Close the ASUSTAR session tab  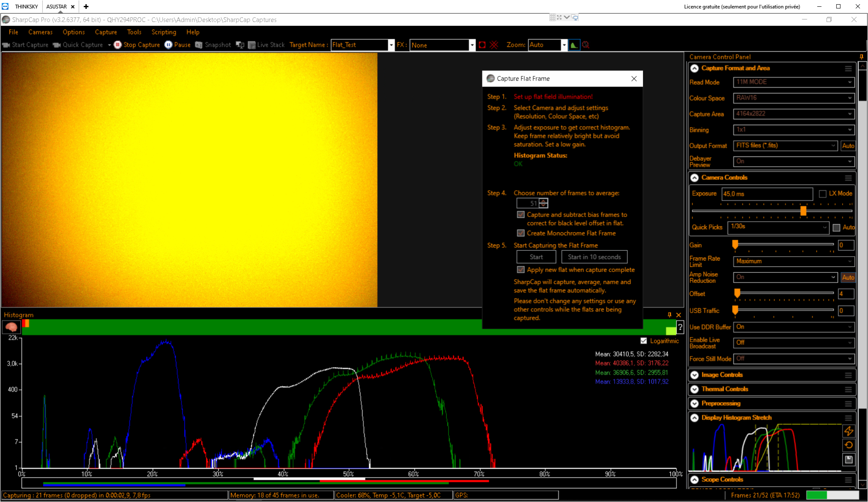73,7
